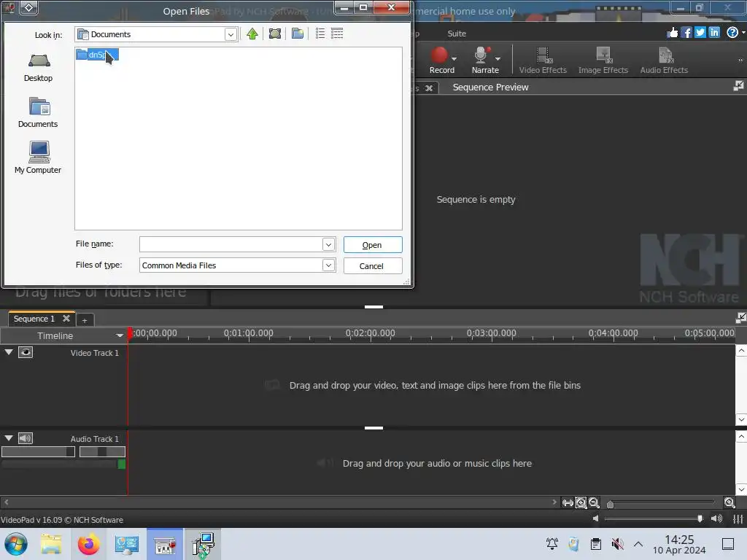
Task: Show hidden tray icons chevron
Action: 638,544
